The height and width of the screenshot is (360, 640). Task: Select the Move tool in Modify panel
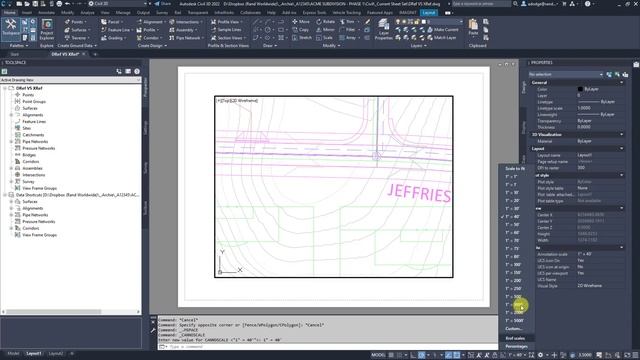click(301, 22)
